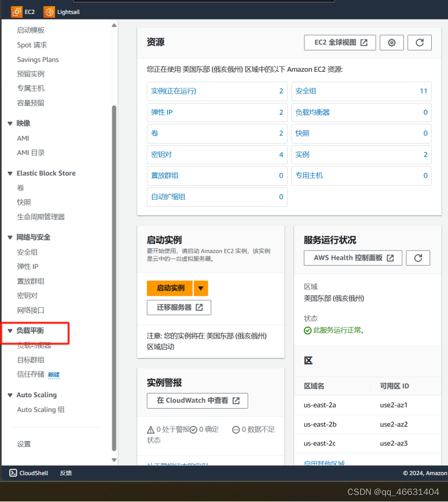Open the 负载均衡器 resource tile

362,112
